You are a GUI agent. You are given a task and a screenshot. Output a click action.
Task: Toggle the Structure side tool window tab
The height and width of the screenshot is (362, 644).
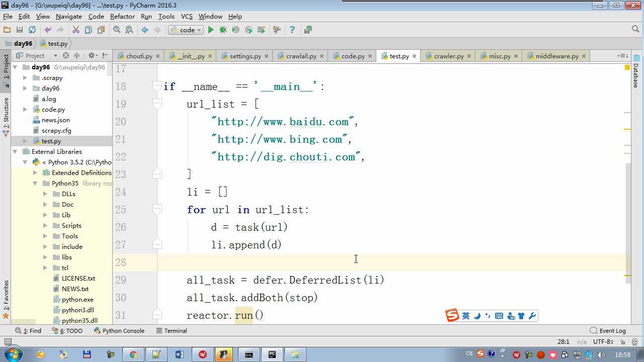click(6, 116)
